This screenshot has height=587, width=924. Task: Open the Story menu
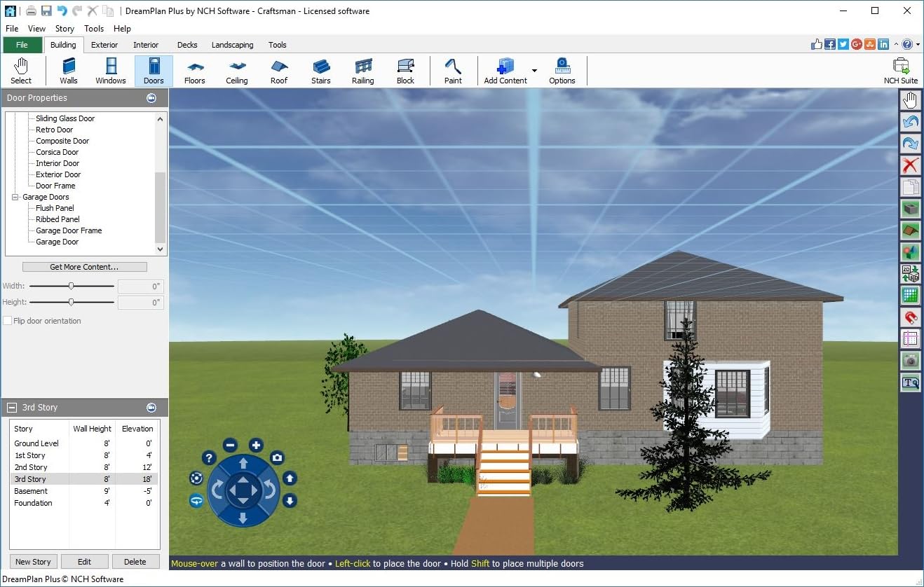point(64,29)
